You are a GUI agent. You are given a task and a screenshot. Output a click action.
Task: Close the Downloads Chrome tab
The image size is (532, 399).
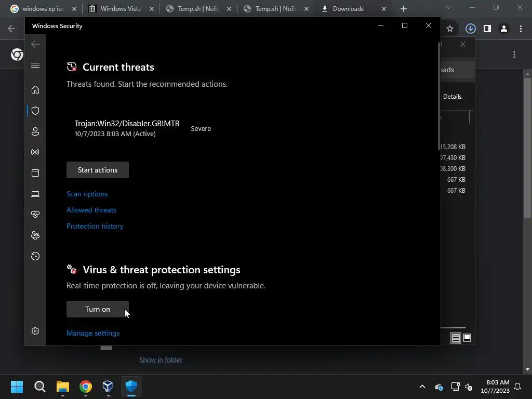[384, 9]
